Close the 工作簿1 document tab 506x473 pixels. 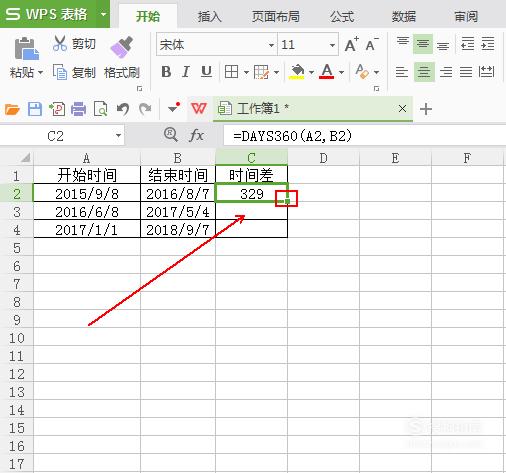click(402, 108)
